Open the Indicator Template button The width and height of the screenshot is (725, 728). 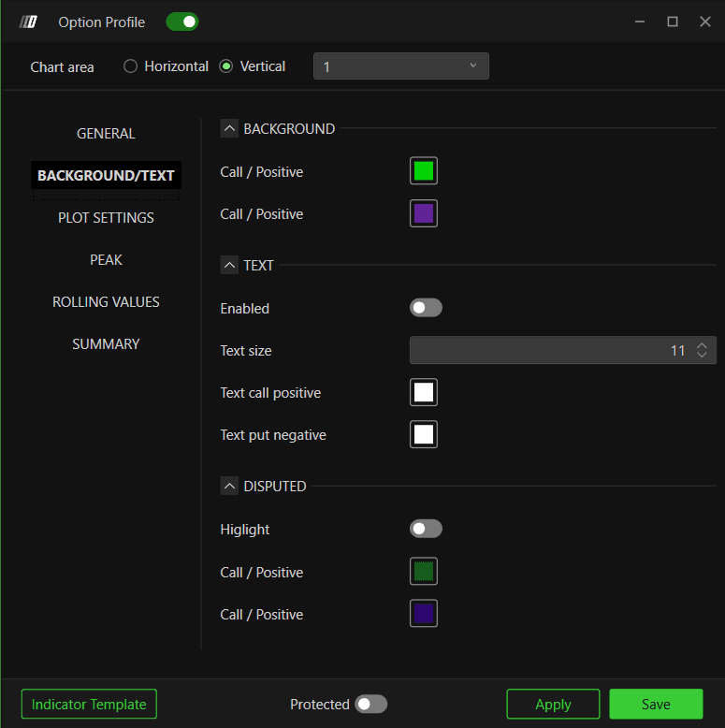coord(89,705)
